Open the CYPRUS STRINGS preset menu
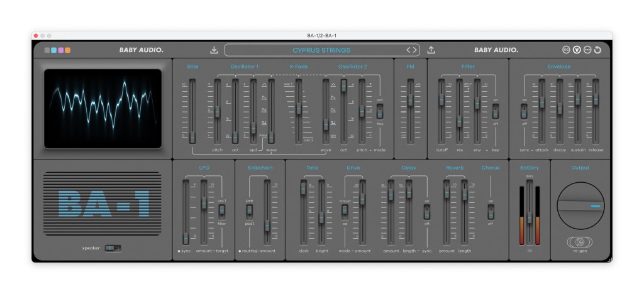The height and width of the screenshot is (294, 644). [321, 50]
